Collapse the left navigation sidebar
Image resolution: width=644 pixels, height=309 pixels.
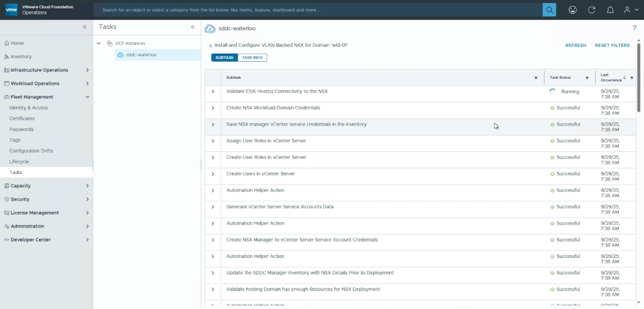tap(85, 27)
